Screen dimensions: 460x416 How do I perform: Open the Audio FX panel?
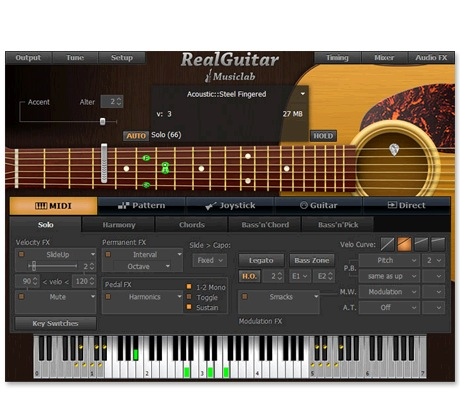[x=431, y=58]
